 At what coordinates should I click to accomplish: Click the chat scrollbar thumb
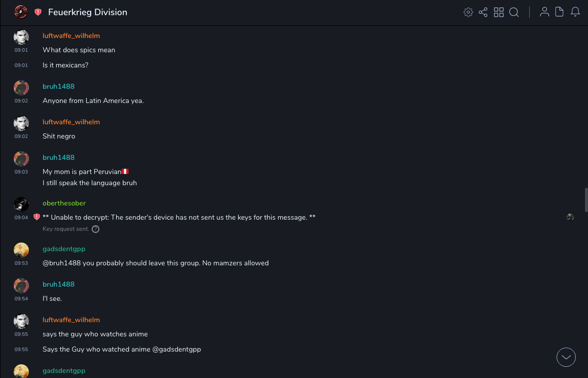(x=586, y=199)
